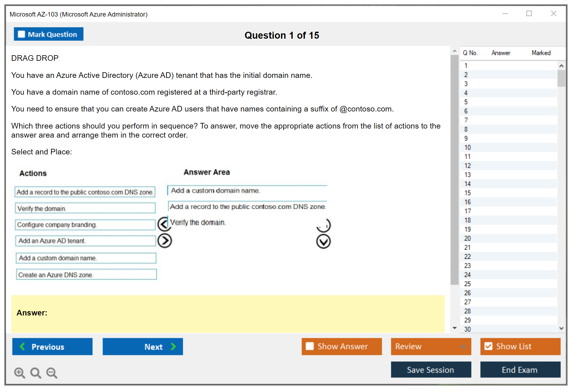Uncheck the Show List checkbox
Viewport: 574px width, 392px height.
[x=488, y=346]
